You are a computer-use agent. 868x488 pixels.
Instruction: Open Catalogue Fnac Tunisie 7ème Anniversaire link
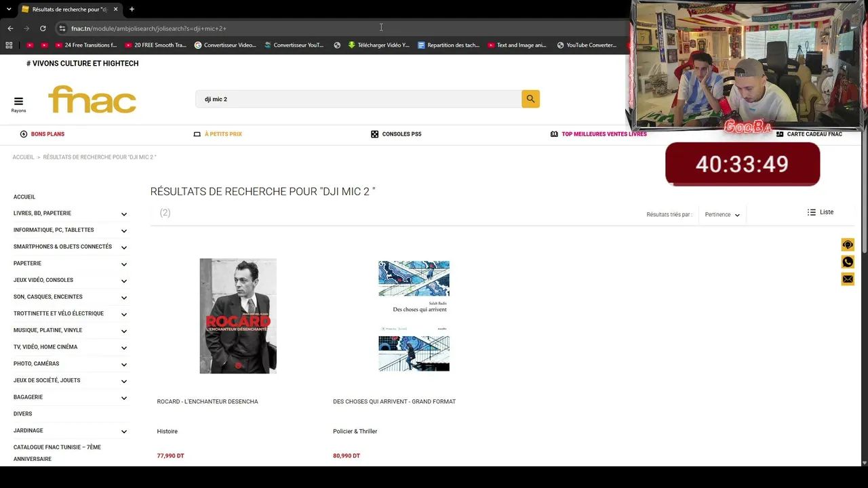(57, 453)
